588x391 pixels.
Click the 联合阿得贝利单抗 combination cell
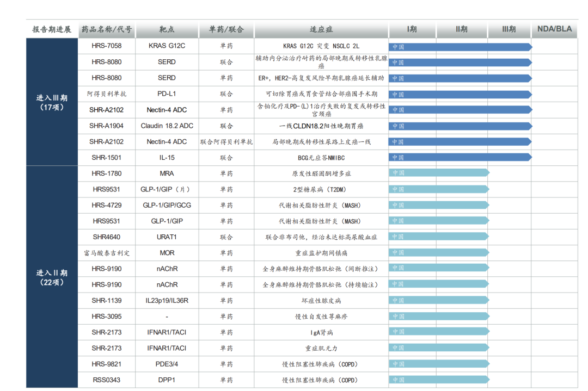[x=226, y=142]
